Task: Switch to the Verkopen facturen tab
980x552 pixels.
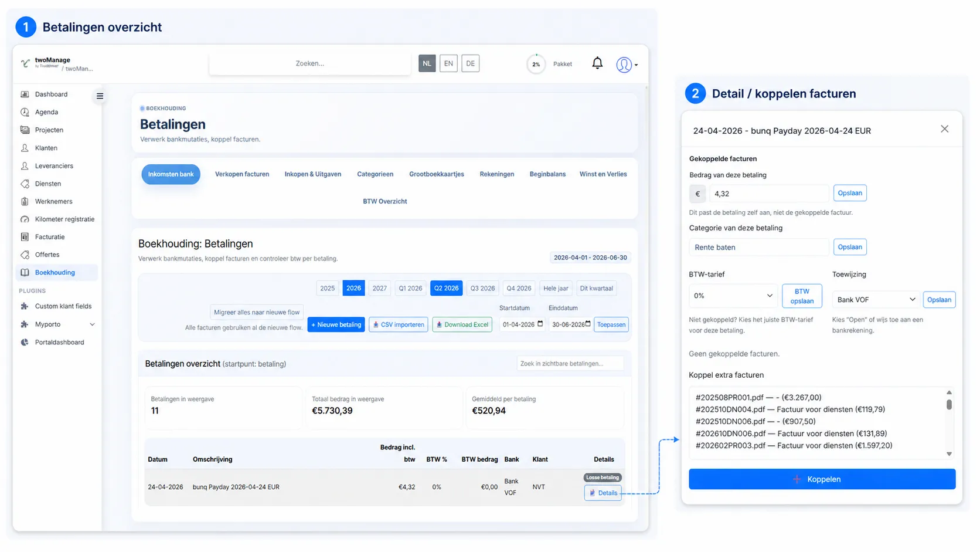Action: 242,174
